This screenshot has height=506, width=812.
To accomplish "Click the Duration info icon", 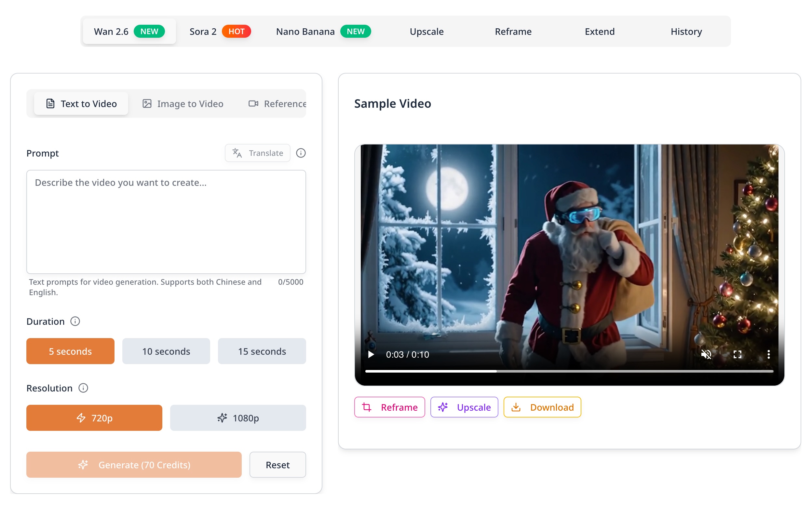I will click(x=75, y=321).
